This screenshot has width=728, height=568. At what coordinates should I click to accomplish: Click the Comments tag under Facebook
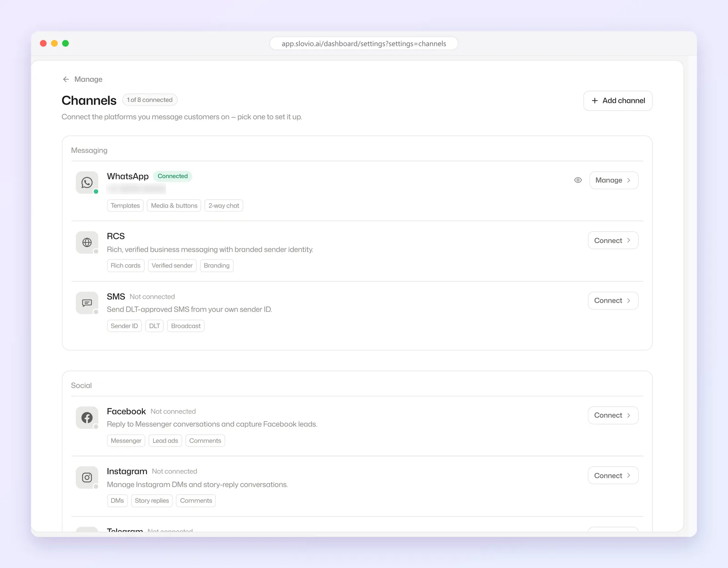[205, 441]
